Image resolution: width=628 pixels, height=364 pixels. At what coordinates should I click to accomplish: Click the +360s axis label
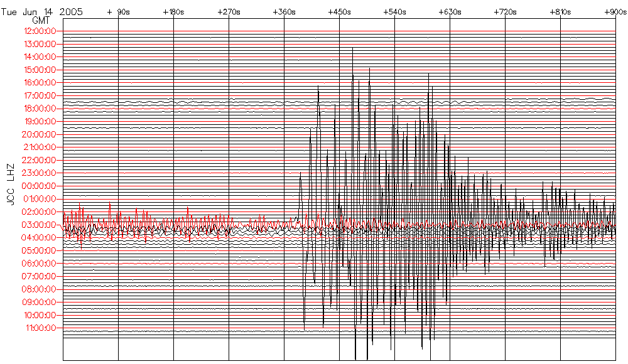(x=284, y=12)
